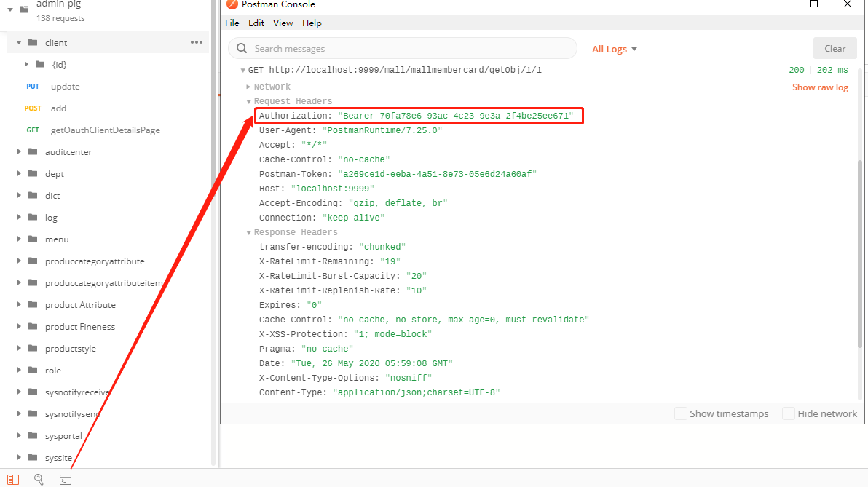Click the admin-pig collection folder icon

click(24, 9)
